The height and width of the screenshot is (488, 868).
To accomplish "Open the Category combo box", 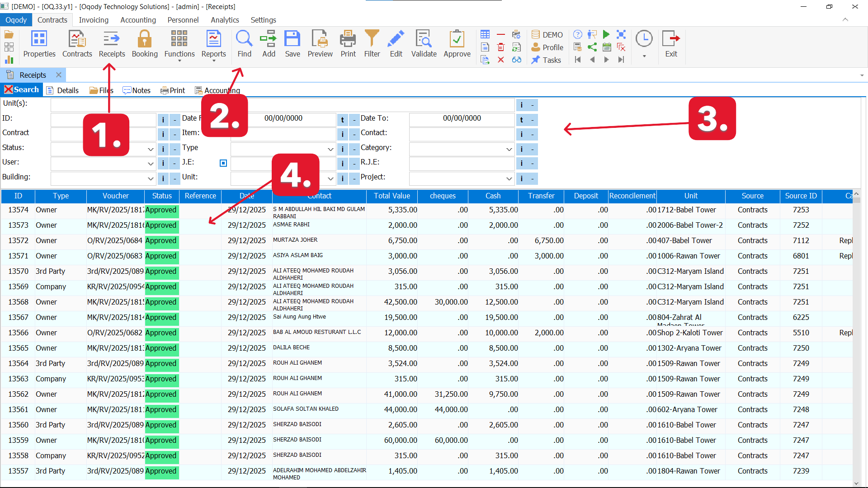I will (509, 149).
